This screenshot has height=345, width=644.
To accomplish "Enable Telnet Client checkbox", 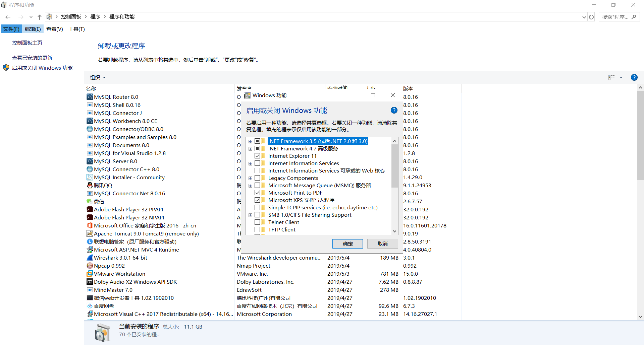I will click(x=257, y=222).
